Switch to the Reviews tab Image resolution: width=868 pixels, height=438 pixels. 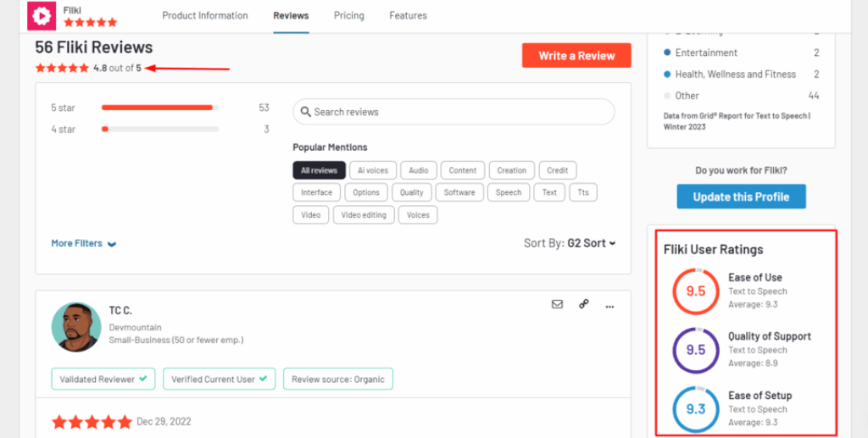click(291, 15)
